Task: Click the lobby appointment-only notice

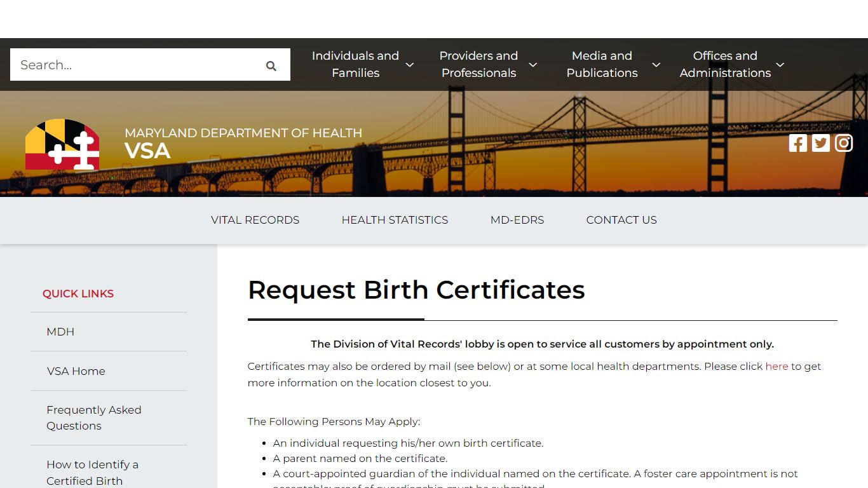Action: pyautogui.click(x=542, y=344)
